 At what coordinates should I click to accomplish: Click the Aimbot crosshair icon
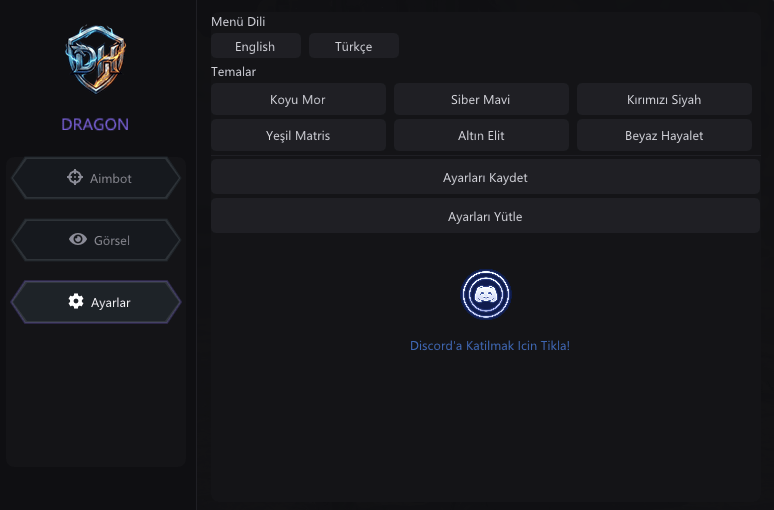75,177
